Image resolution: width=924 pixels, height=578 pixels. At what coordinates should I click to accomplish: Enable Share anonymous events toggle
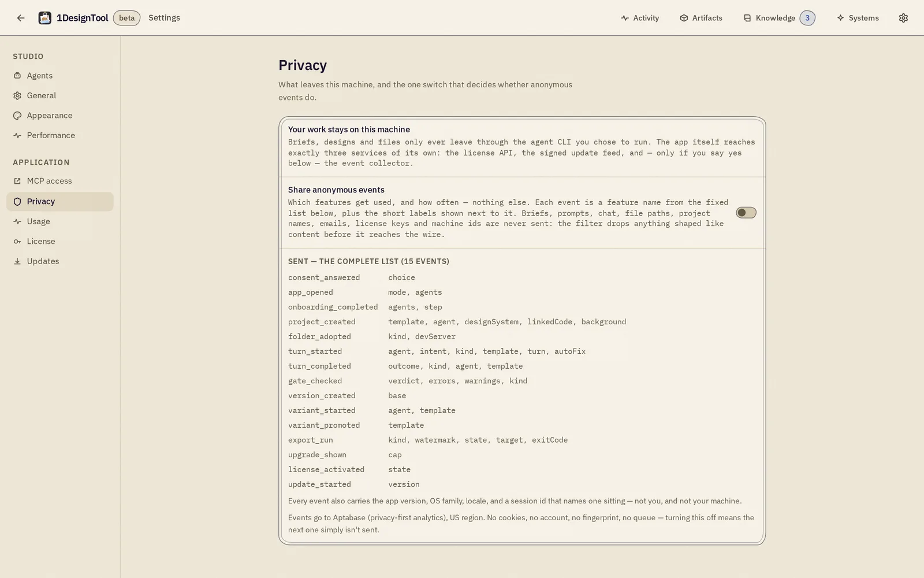[x=746, y=213]
